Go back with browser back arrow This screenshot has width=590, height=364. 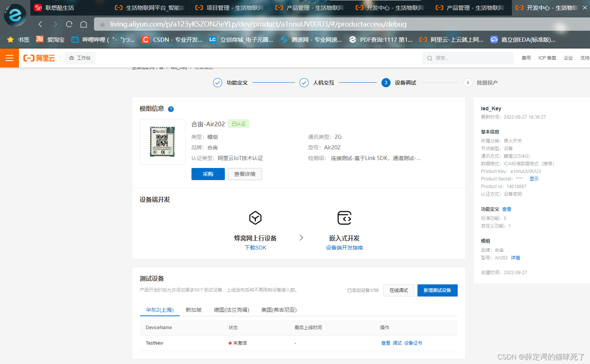click(41, 24)
